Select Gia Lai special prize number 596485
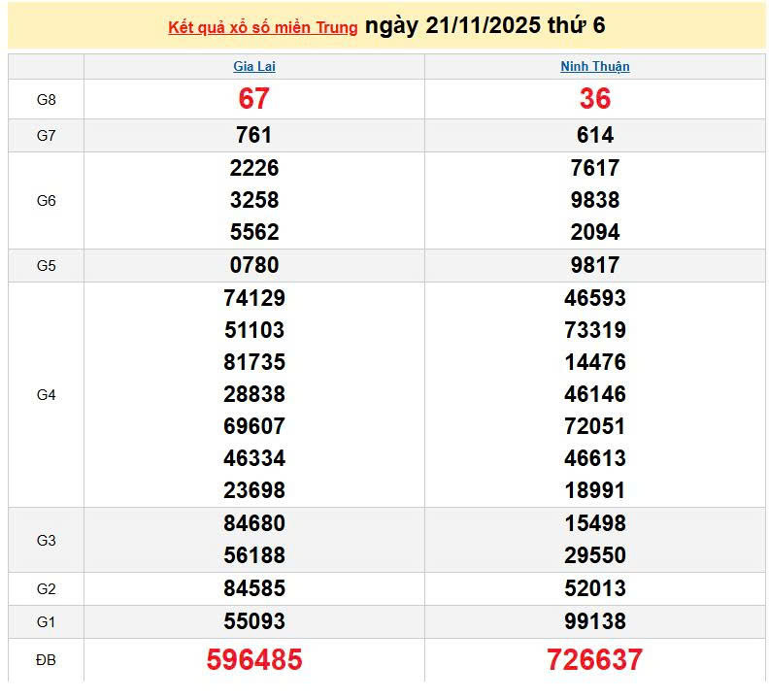The image size is (769, 700). point(254,660)
